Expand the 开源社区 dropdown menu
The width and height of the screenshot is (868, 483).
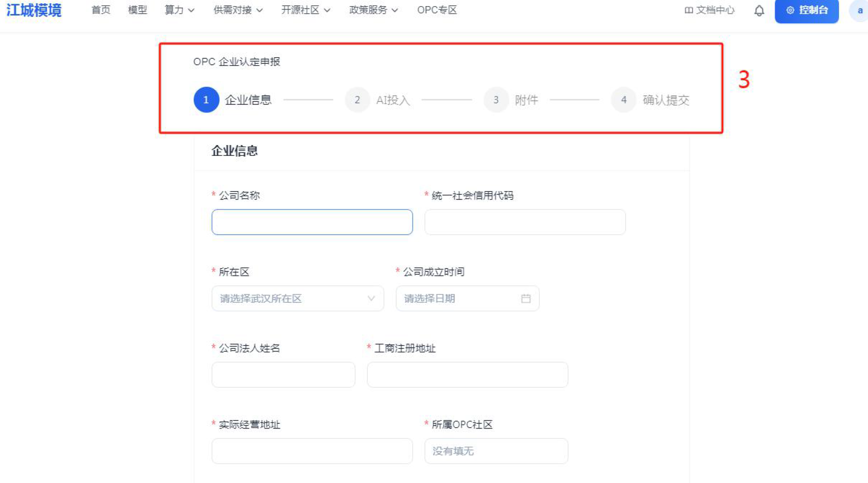pyautogui.click(x=306, y=10)
